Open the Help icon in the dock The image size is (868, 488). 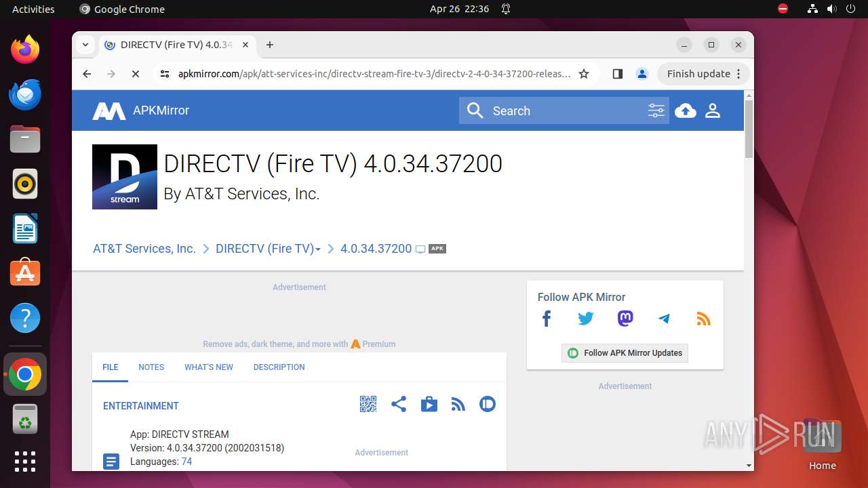[x=25, y=318]
